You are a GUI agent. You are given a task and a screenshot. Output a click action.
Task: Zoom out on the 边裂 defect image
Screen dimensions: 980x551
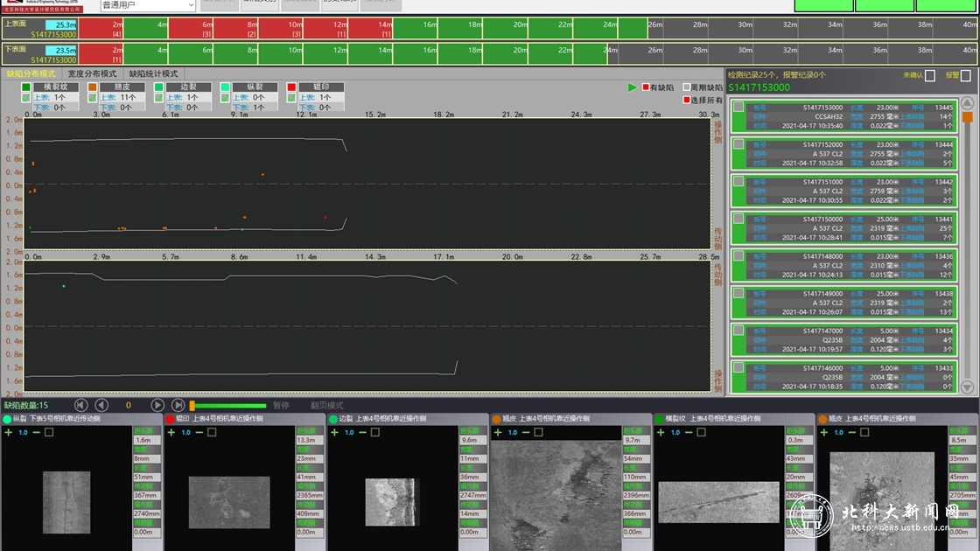tap(362, 432)
